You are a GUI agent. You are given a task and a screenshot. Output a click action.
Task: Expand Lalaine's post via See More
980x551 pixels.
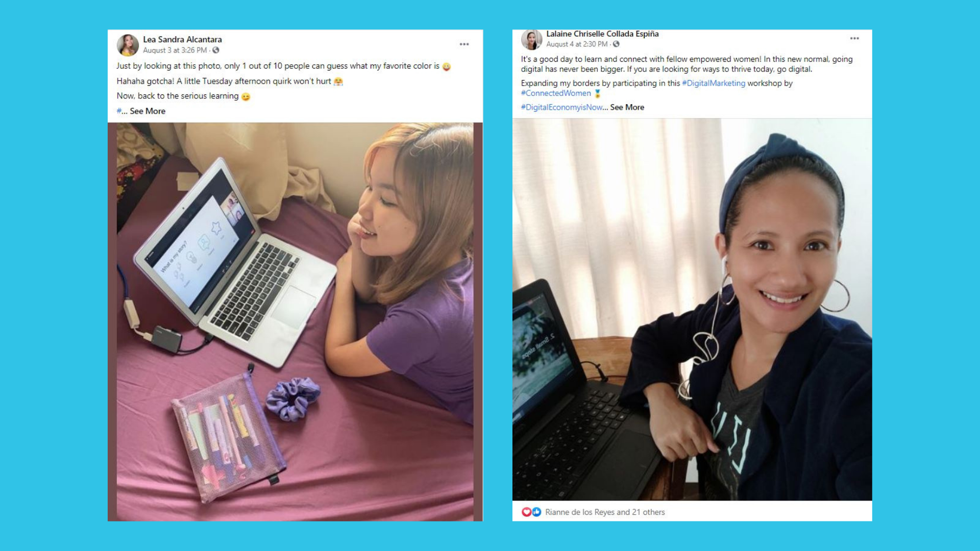[627, 107]
